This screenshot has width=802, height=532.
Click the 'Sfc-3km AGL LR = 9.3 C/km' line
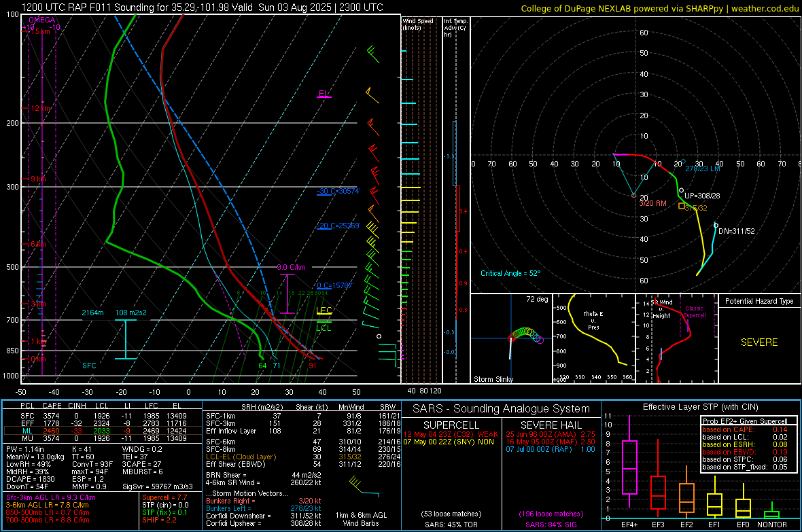(x=51, y=497)
